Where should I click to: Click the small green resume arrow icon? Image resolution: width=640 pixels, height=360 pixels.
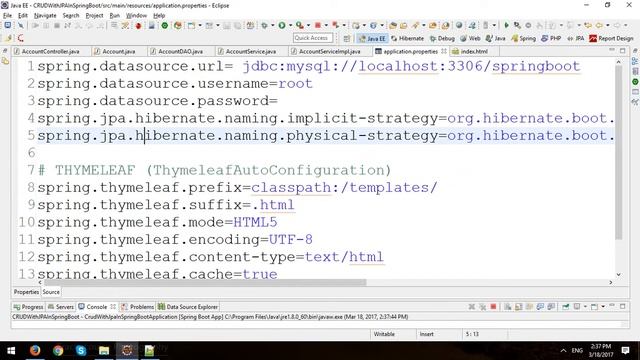pyautogui.click(x=506, y=25)
